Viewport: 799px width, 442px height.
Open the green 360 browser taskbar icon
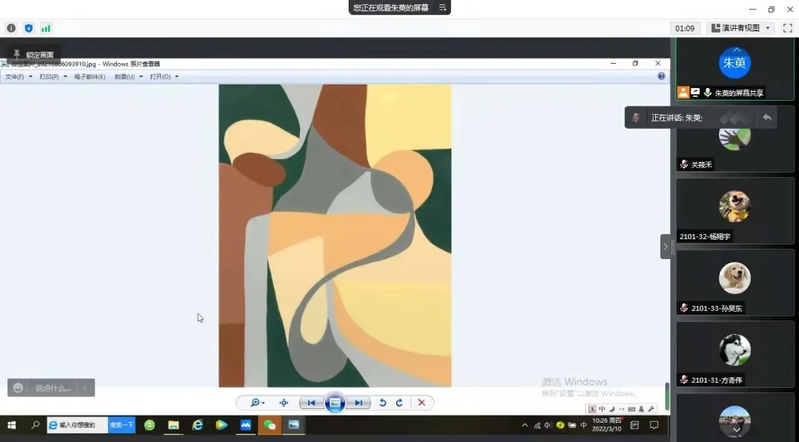pos(149,425)
